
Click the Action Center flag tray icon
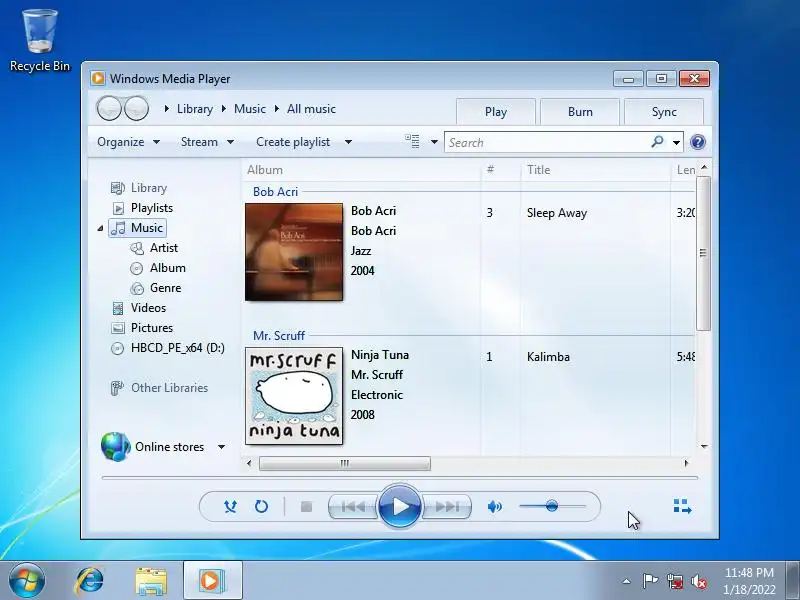point(649,581)
